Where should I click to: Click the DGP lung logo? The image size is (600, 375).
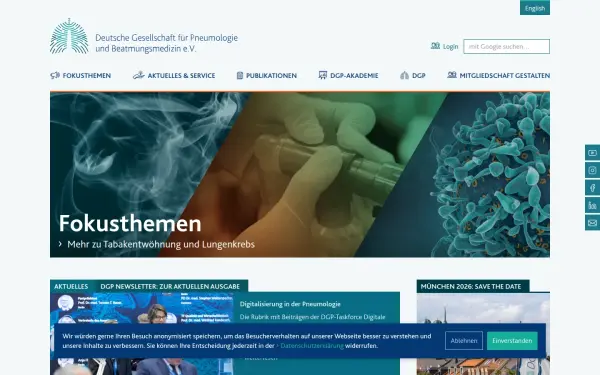point(69,36)
